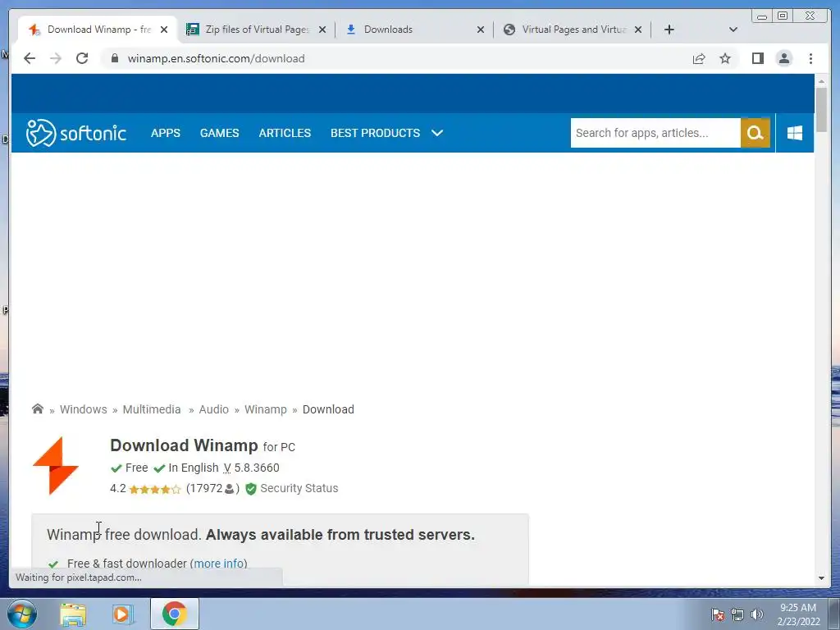Click the star rating for Winamp
This screenshot has width=840, height=630.
coord(155,489)
